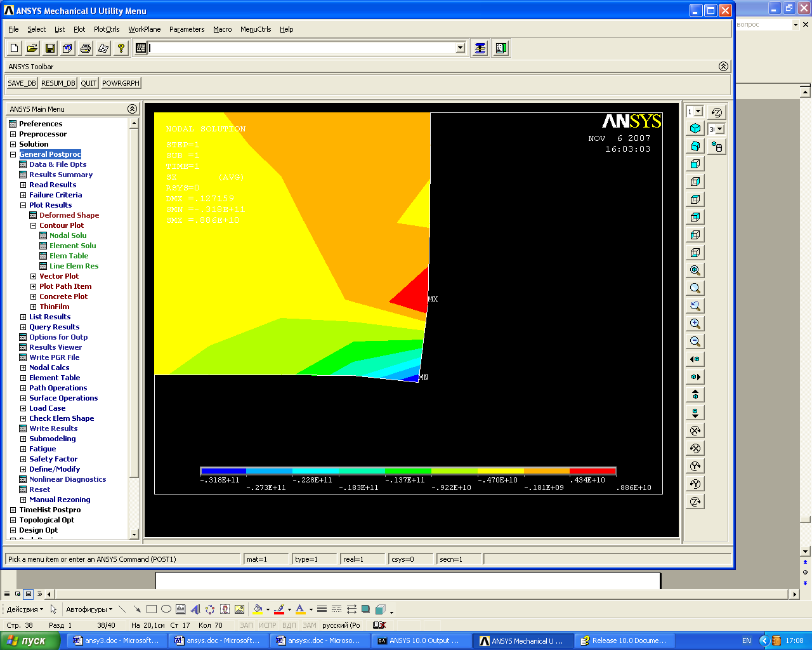Open the MenuCtrls menu
This screenshot has height=650, width=812.
[x=256, y=29]
